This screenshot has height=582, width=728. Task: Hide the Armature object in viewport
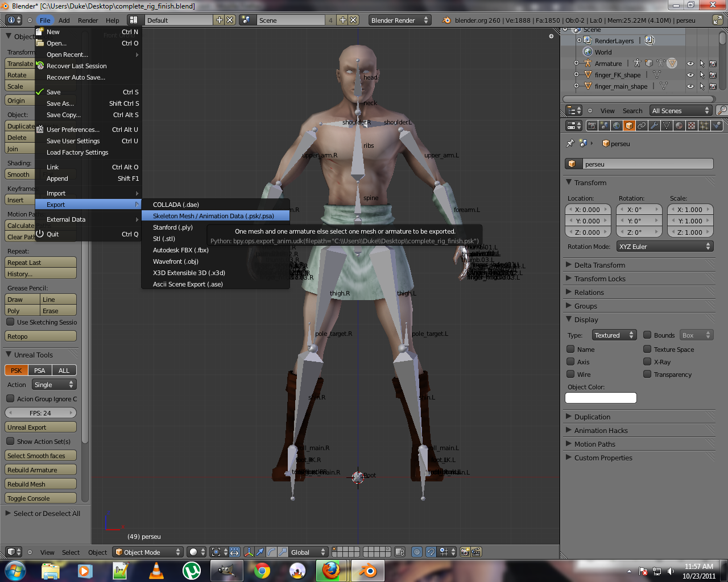click(x=690, y=64)
